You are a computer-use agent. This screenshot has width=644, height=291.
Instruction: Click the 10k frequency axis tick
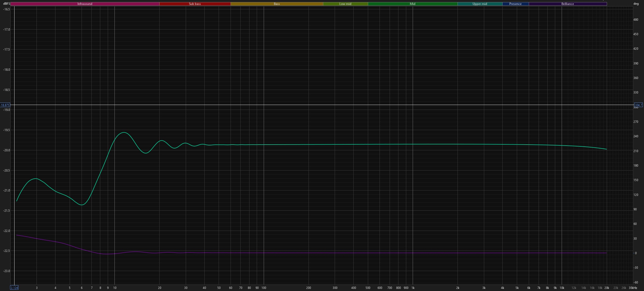point(562,288)
